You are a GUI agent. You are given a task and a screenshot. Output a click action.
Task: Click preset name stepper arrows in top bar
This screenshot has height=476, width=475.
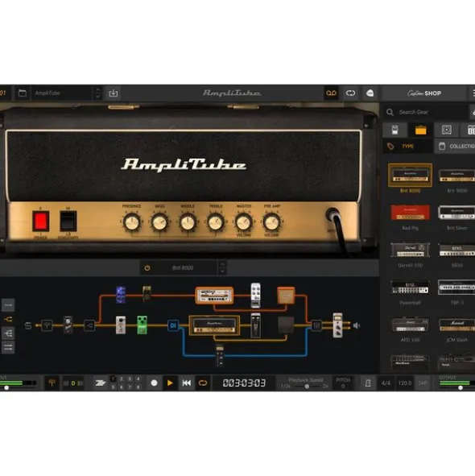pyautogui.click(x=97, y=93)
